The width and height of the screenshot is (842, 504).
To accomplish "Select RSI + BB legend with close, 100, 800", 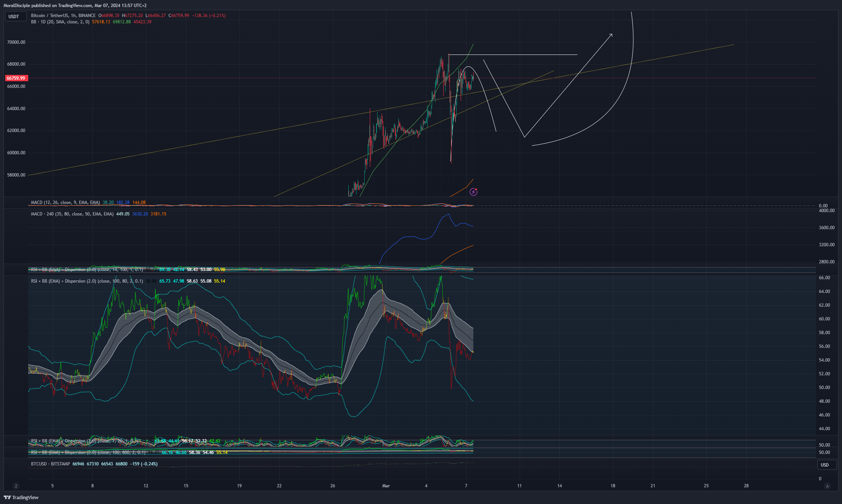I will point(88,452).
